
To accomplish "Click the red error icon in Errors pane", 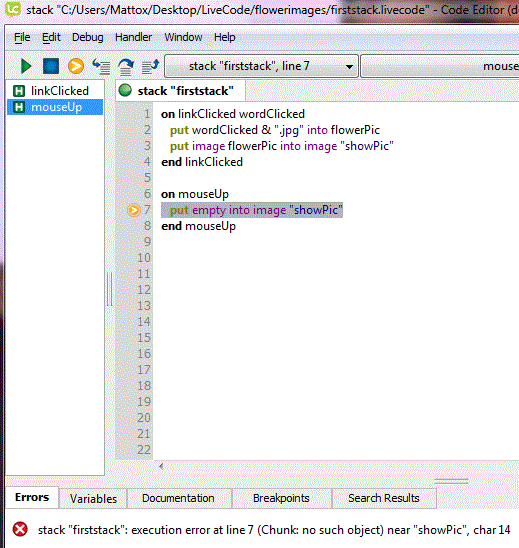I will point(20,529).
